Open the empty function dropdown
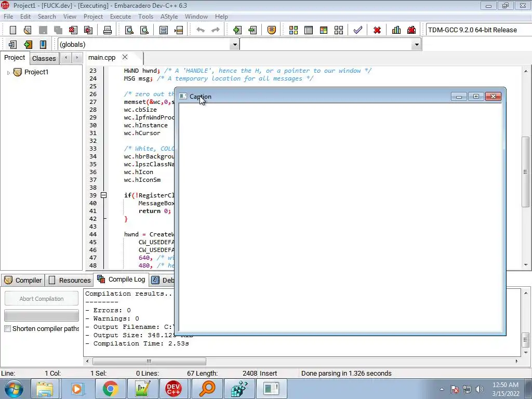The width and height of the screenshot is (532, 399). pyautogui.click(x=416, y=45)
